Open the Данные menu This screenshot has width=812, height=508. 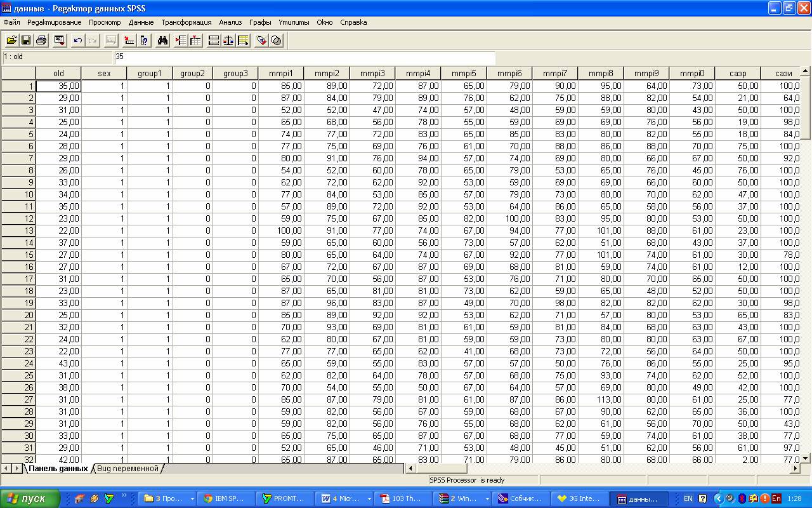tap(141, 22)
